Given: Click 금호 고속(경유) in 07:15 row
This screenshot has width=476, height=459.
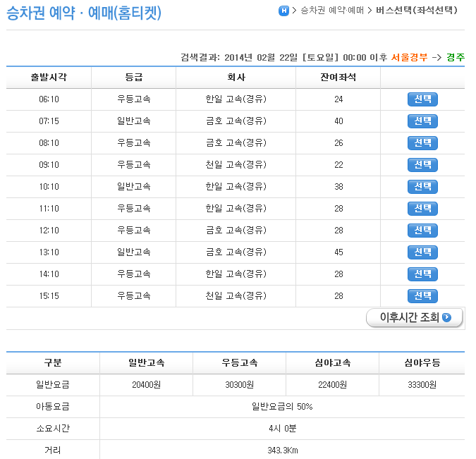Looking at the screenshot, I should tap(236, 121).
